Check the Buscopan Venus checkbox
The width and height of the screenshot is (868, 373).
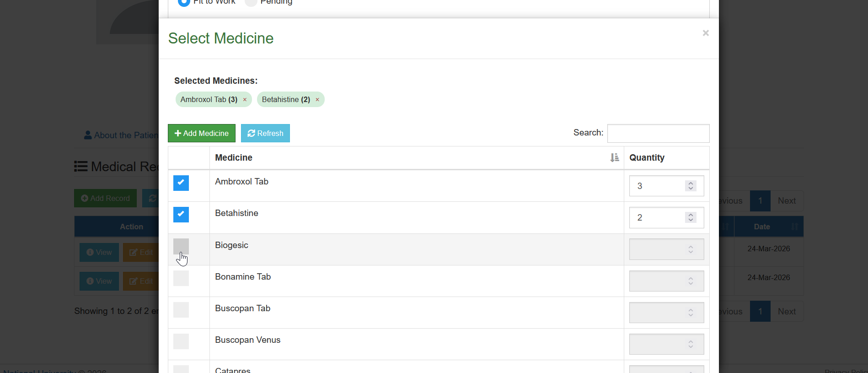coord(181,341)
